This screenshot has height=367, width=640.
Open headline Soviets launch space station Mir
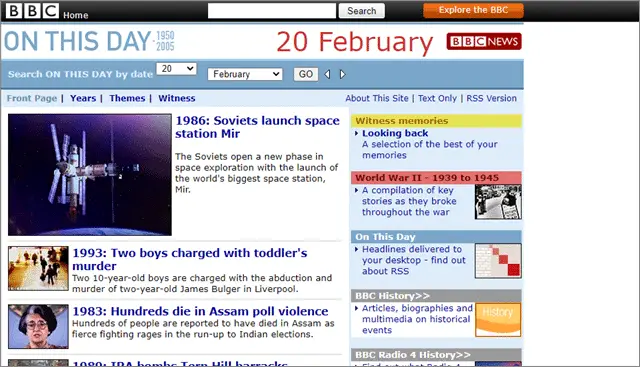[257, 127]
